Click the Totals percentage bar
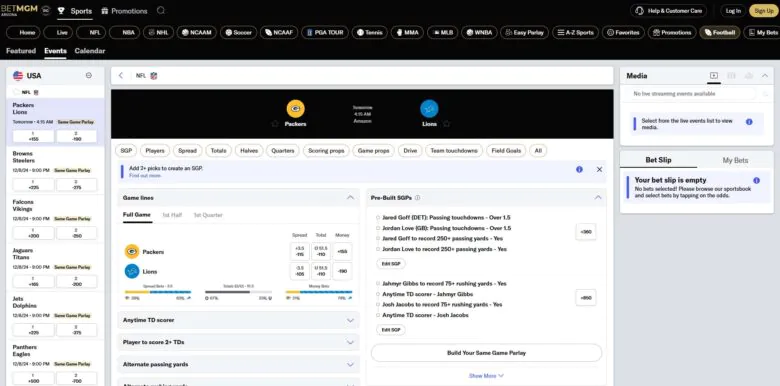Screen dimensions: 780x386 (238, 292)
